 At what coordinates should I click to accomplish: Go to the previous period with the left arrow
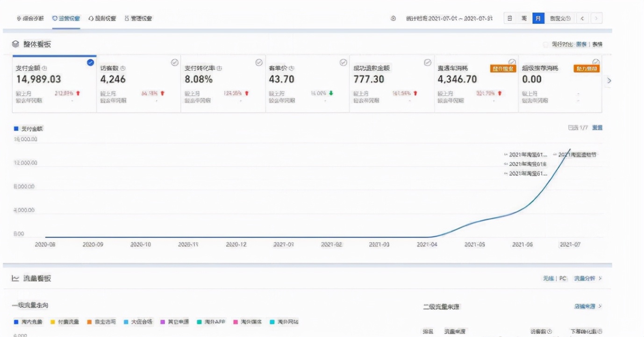pos(582,19)
